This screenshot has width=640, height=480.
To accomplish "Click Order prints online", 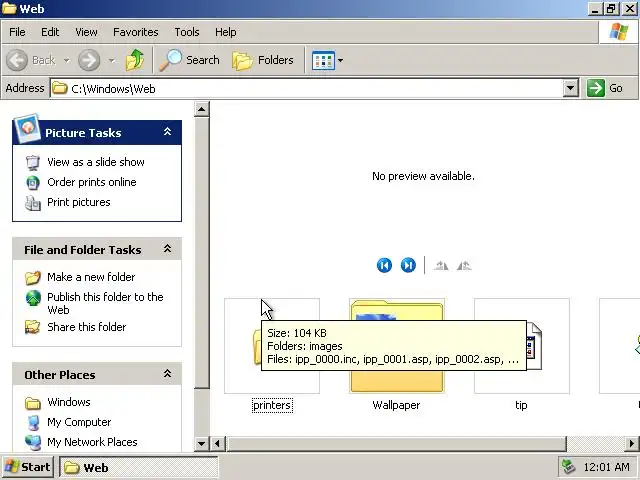I will (x=92, y=182).
